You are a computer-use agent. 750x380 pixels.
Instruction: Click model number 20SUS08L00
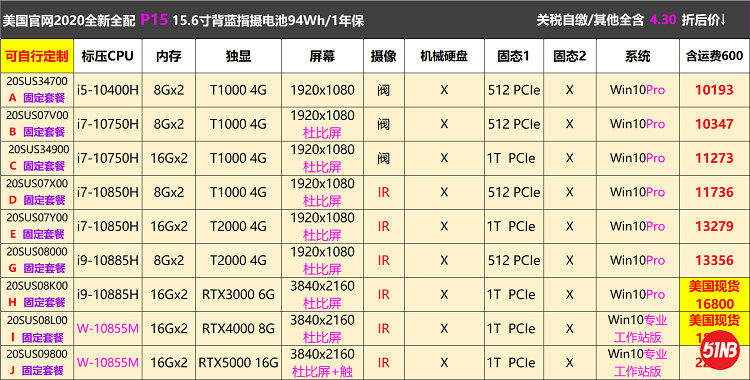tap(37, 320)
